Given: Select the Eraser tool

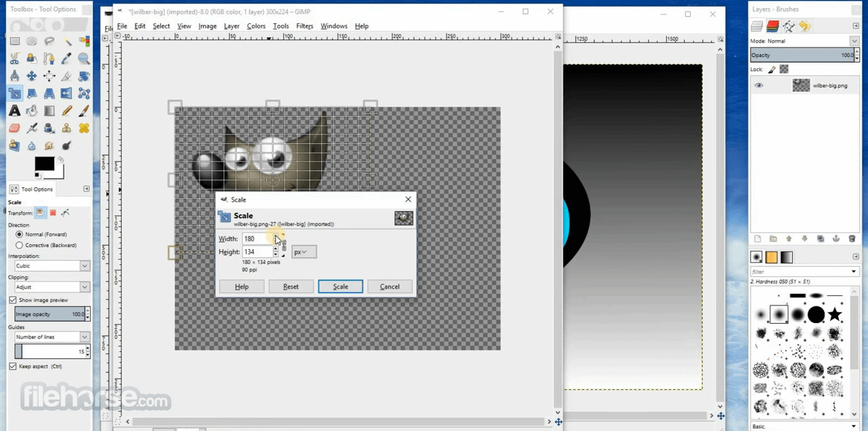Looking at the screenshot, I should tap(14, 128).
